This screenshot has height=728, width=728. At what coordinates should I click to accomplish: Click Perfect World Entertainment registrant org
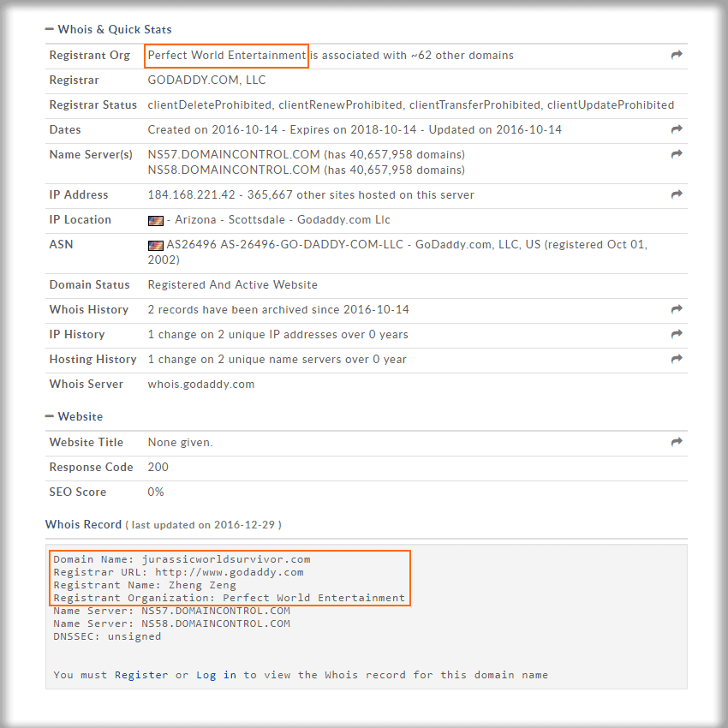tap(227, 56)
